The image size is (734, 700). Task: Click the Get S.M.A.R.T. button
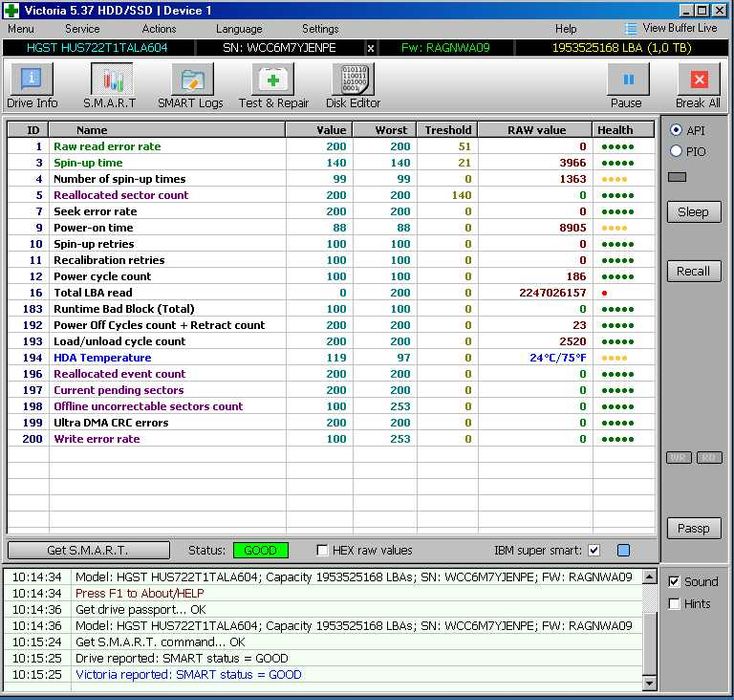(x=88, y=550)
